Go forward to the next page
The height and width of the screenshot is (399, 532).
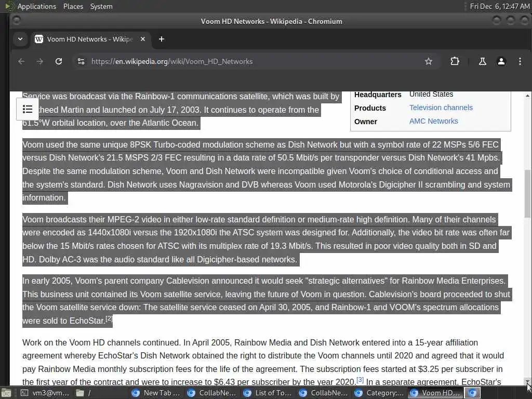pos(39,61)
